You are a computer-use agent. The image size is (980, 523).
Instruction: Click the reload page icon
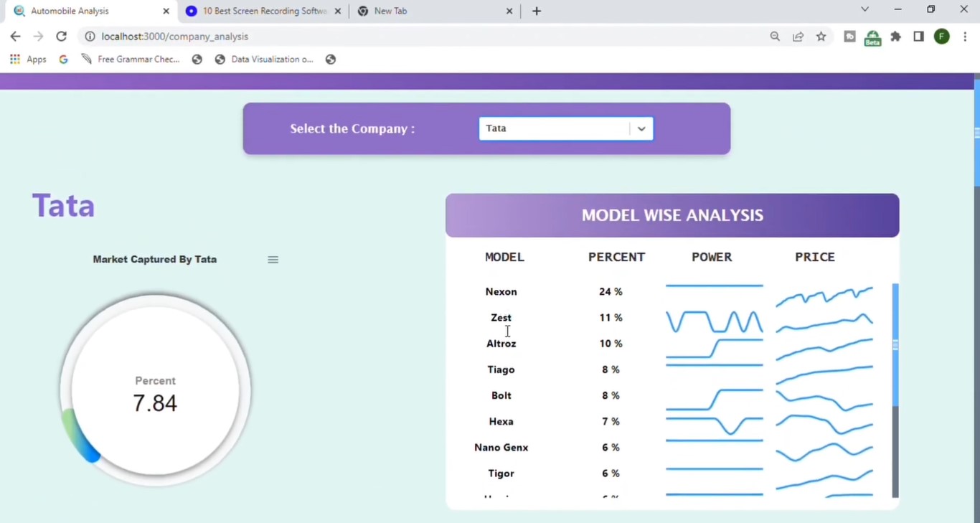[x=61, y=36]
